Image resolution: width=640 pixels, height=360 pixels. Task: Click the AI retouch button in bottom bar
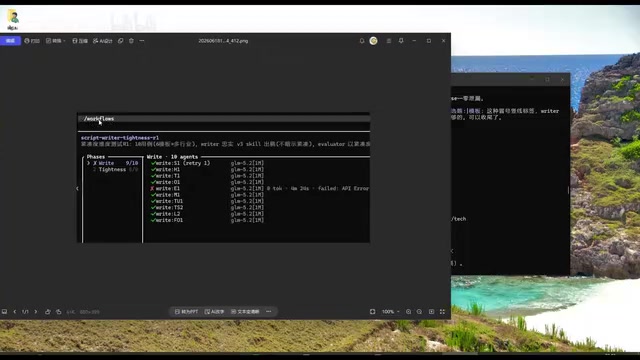coord(214,311)
